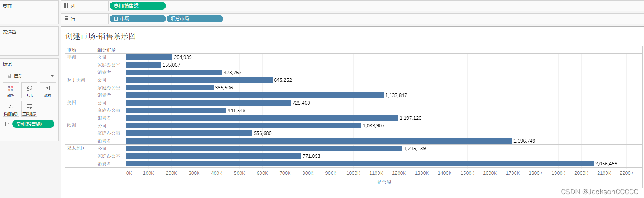Select the bar labeled 1,197,120
The width and height of the screenshot is (644, 198).
262,118
